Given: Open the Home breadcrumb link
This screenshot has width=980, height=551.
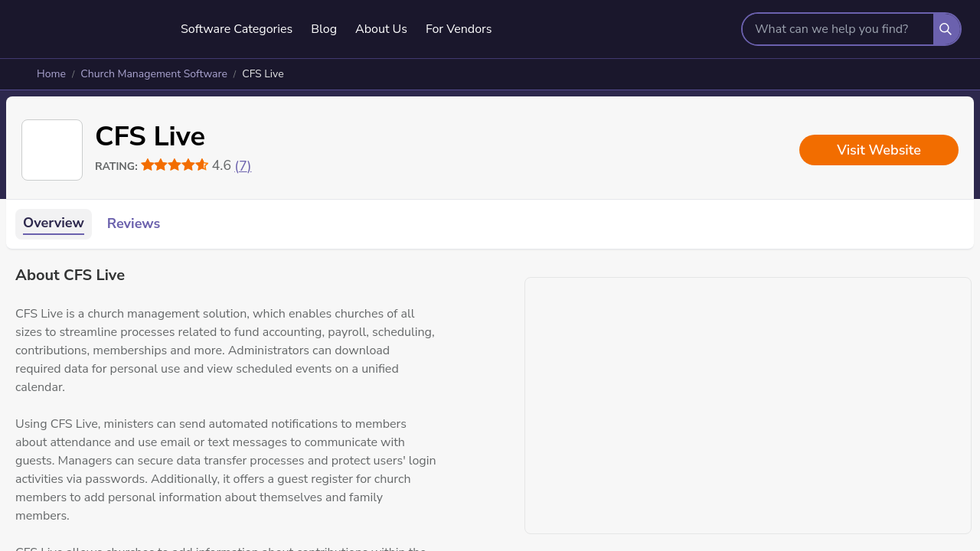Looking at the screenshot, I should 51,74.
